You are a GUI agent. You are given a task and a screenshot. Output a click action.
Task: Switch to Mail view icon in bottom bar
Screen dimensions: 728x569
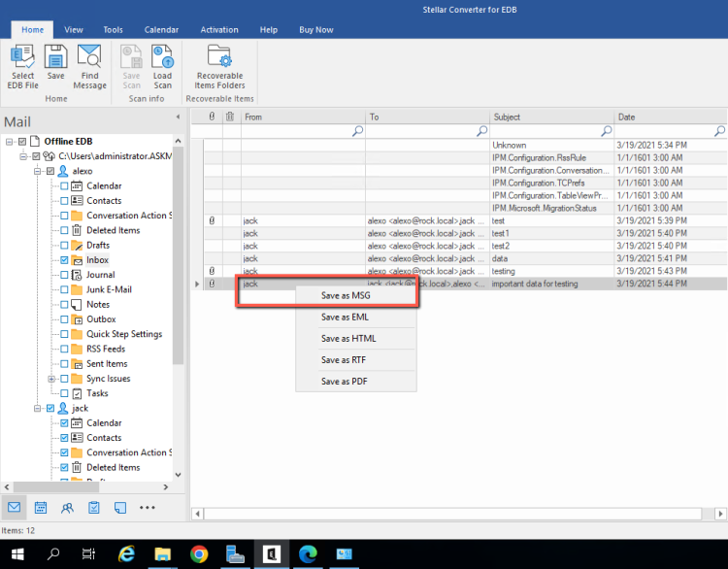point(15,507)
